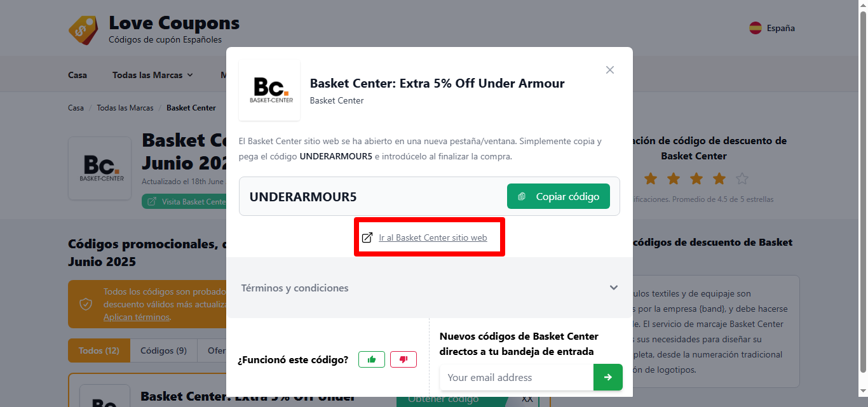Click the Your email address field
The width and height of the screenshot is (868, 407).
pyautogui.click(x=517, y=377)
